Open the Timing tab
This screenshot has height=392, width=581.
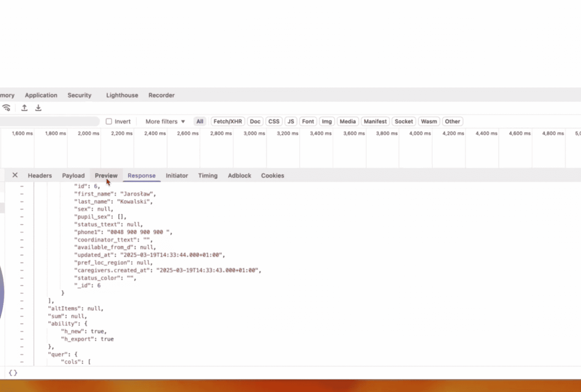[208, 176]
